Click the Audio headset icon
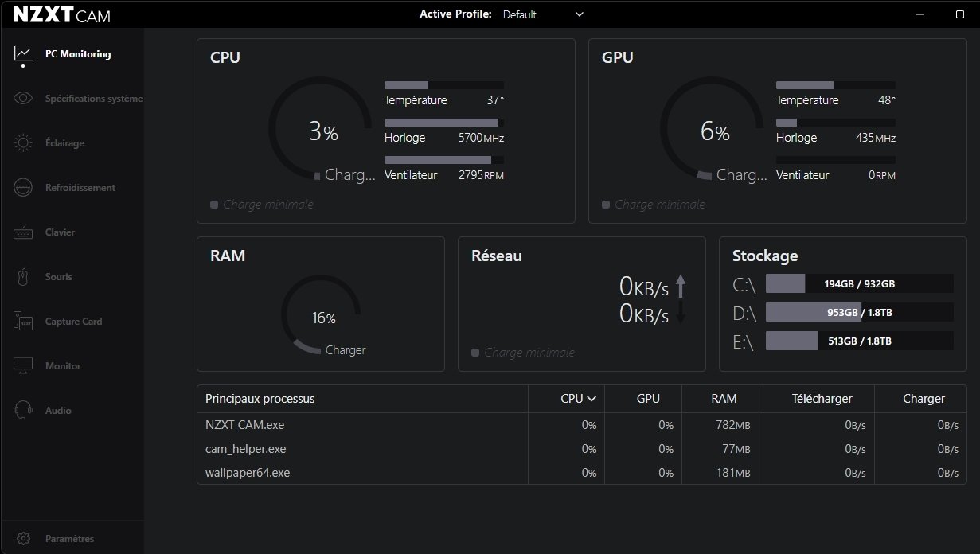Image resolution: width=980 pixels, height=554 pixels. (23, 411)
